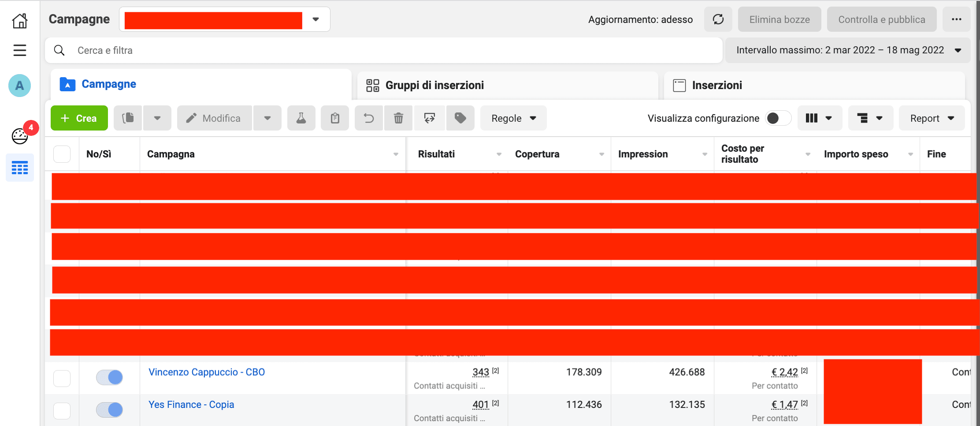980x426 pixels.
Task: Open the hamburger menu in sidebar
Action: [x=20, y=50]
